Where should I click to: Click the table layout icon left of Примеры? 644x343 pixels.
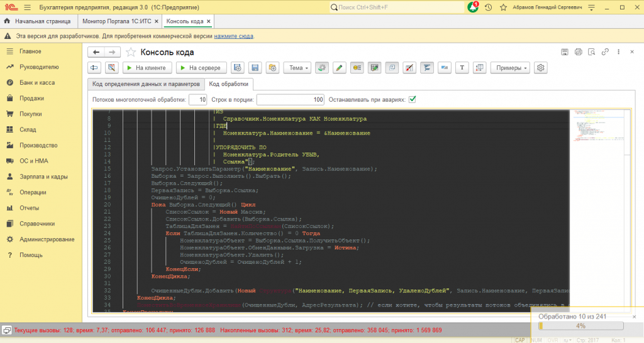tap(479, 68)
